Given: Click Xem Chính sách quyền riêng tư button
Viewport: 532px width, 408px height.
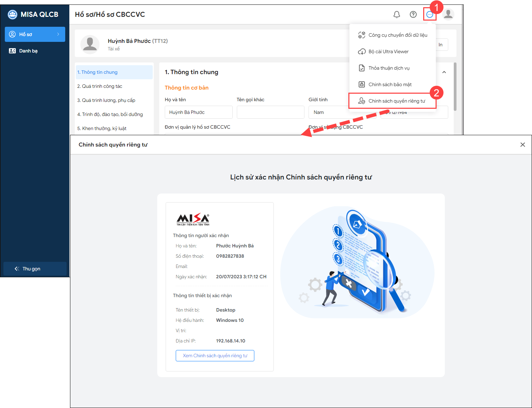Looking at the screenshot, I should [215, 355].
